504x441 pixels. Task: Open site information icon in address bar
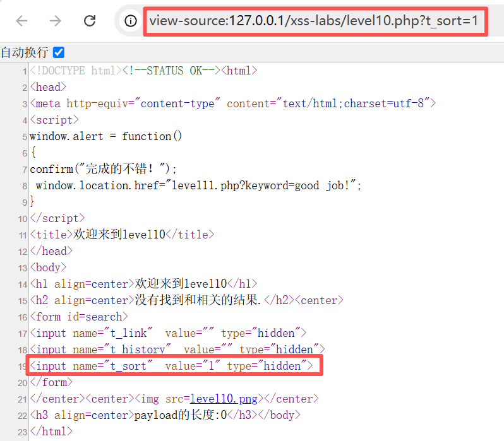tap(131, 21)
